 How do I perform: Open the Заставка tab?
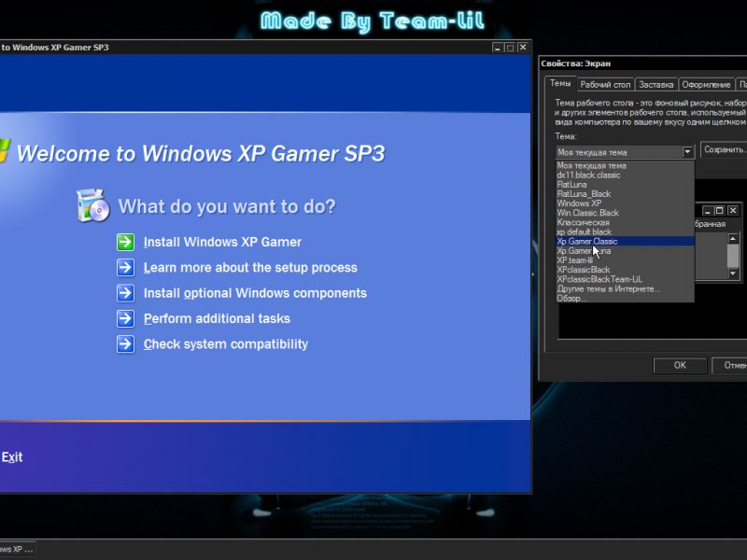(655, 85)
